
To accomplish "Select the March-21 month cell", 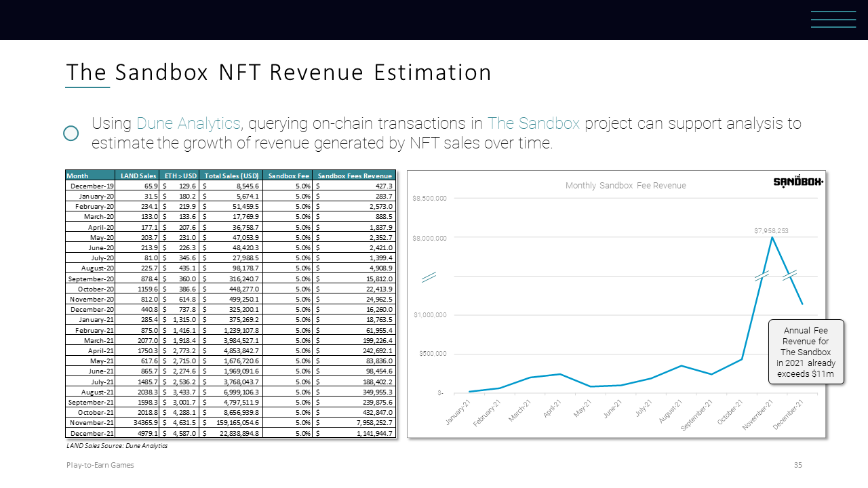I will (x=90, y=340).
